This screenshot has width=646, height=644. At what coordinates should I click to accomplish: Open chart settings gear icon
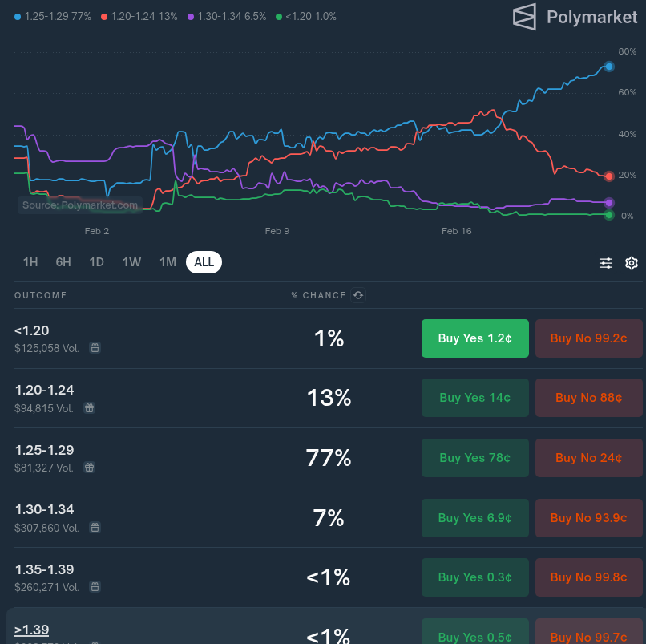(x=631, y=262)
